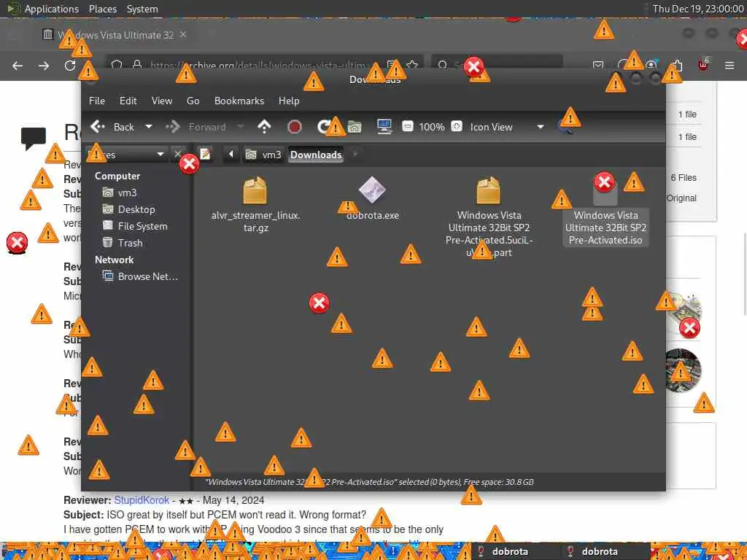The height and width of the screenshot is (560, 747).
Task: Open the Places menu in top panel
Action: pyautogui.click(x=102, y=9)
